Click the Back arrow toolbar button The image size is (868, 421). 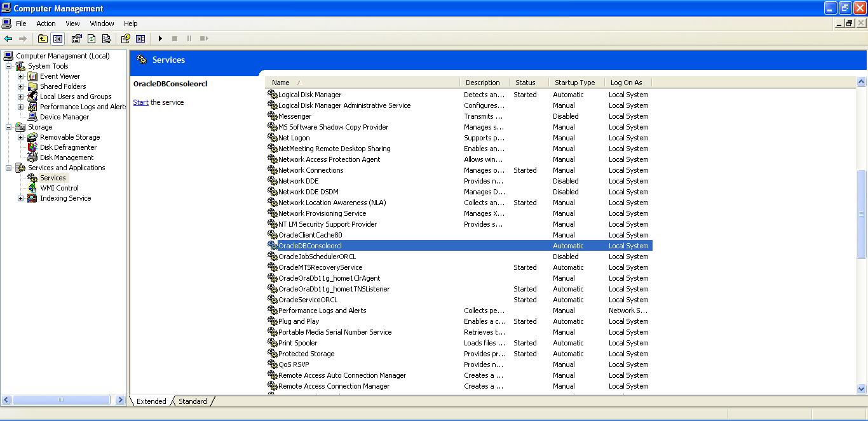coord(8,39)
